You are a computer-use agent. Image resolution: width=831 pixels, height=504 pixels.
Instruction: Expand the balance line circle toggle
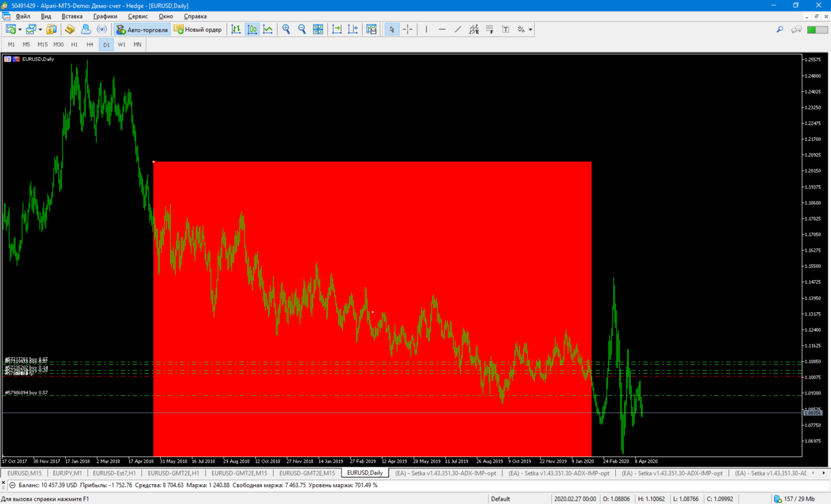(12, 485)
